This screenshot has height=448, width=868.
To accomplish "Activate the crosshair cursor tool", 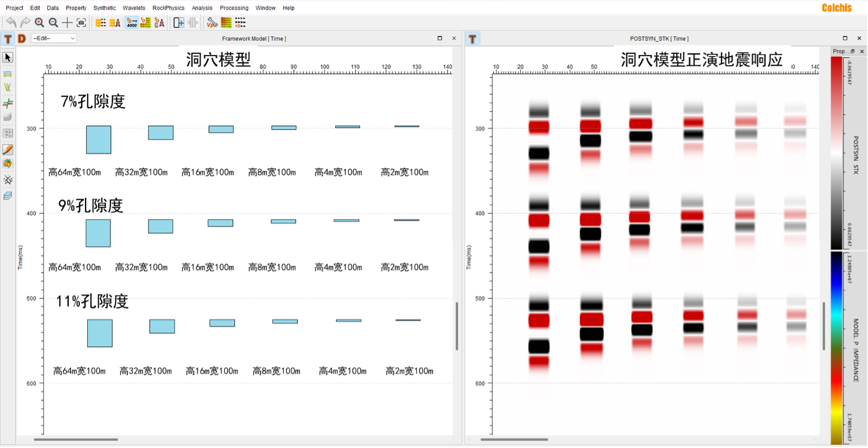I will 67,23.
